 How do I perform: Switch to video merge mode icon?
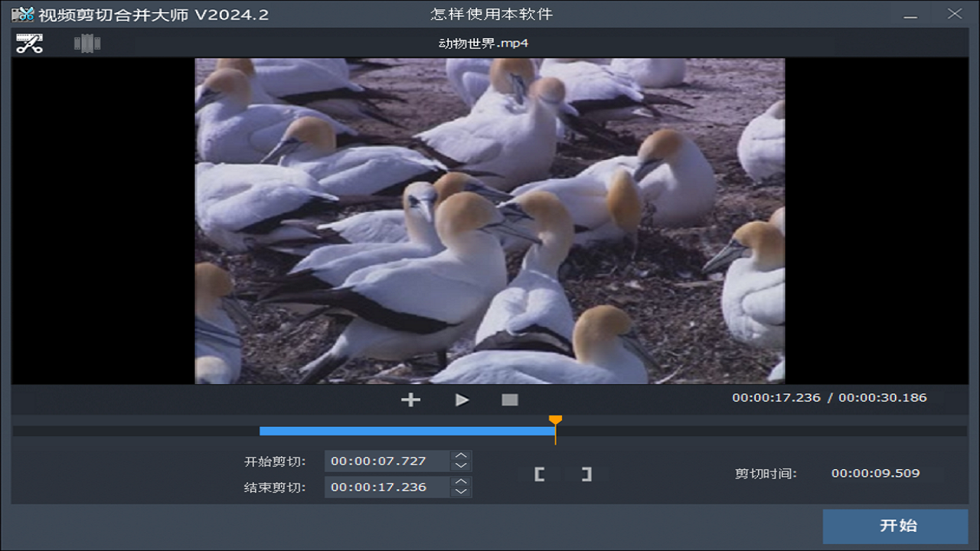(86, 44)
